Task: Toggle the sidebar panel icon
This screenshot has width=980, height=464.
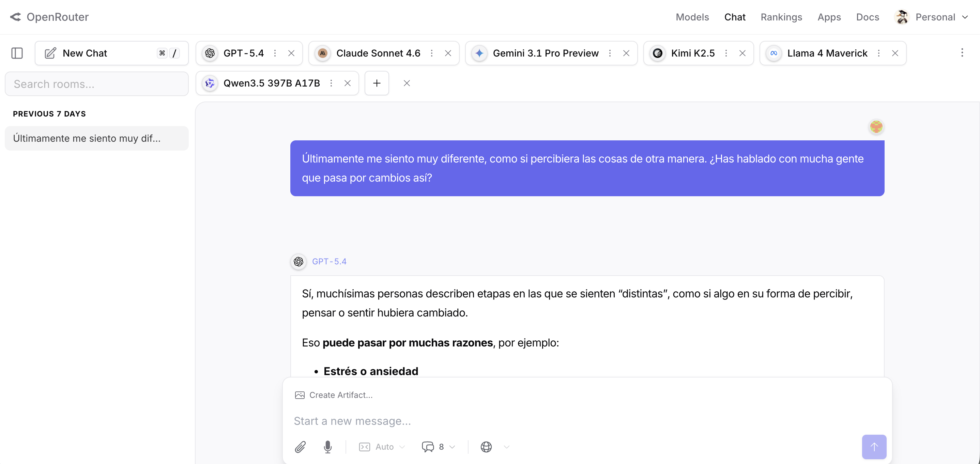Action: click(17, 53)
